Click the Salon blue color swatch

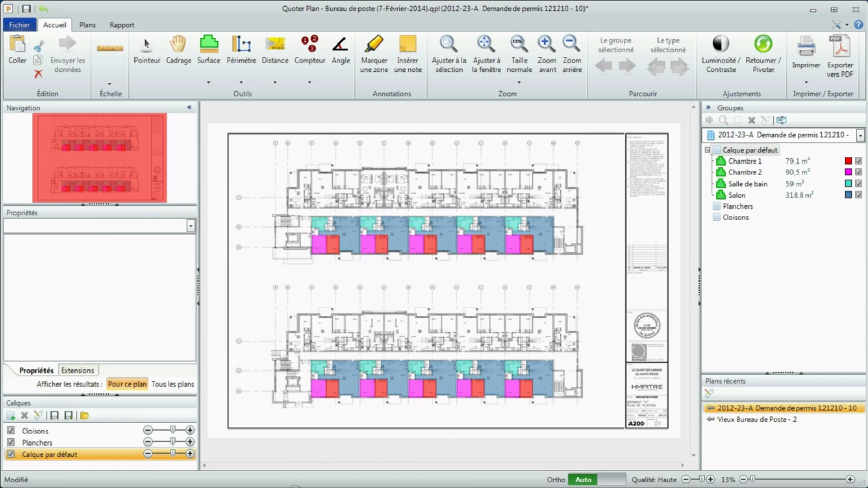click(x=848, y=195)
